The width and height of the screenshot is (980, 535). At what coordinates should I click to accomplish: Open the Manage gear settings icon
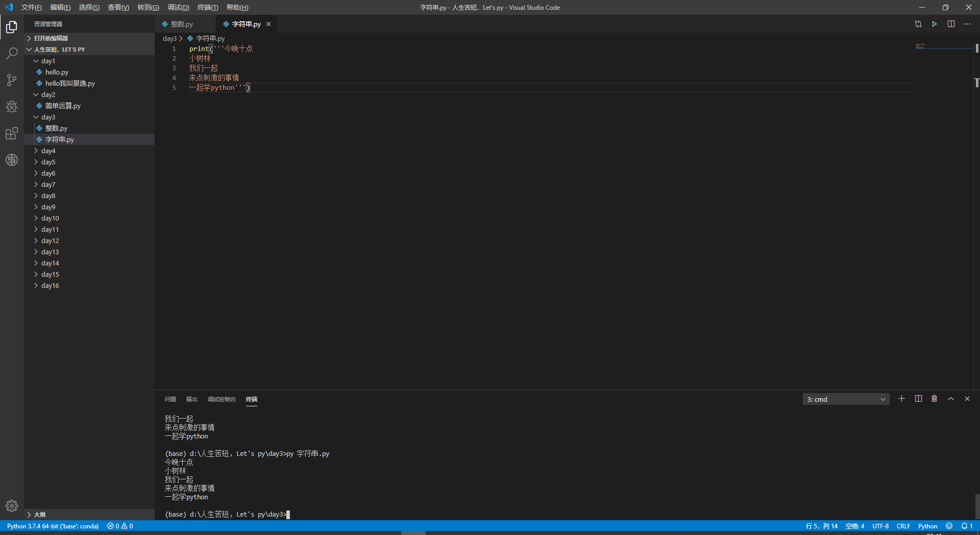tap(12, 506)
